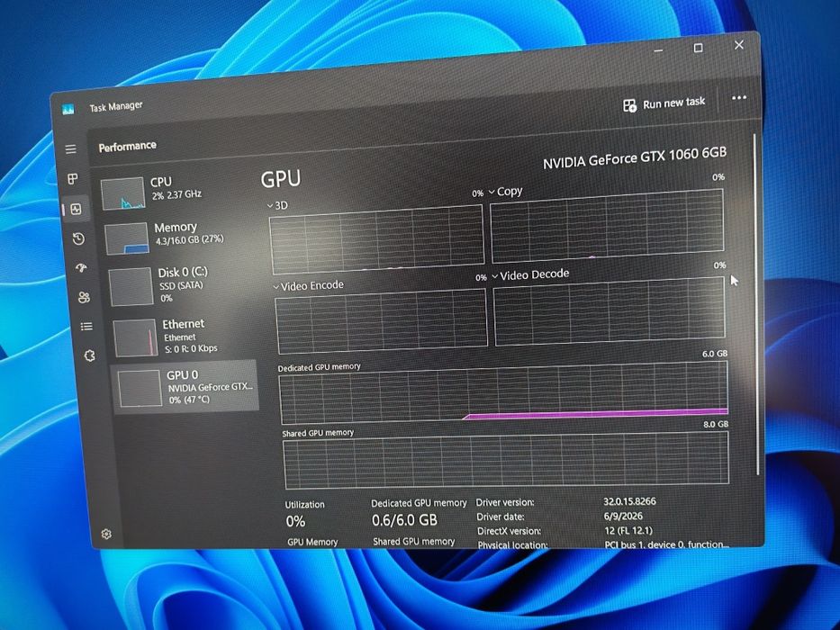This screenshot has width=840, height=630.
Task: Open the three-dots more options menu
Action: 739,97
